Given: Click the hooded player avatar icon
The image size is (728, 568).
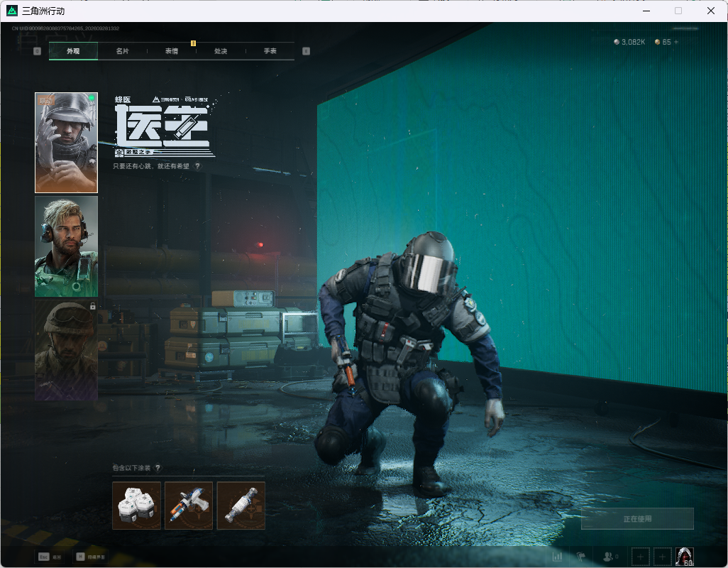Looking at the screenshot, I should tap(684, 557).
